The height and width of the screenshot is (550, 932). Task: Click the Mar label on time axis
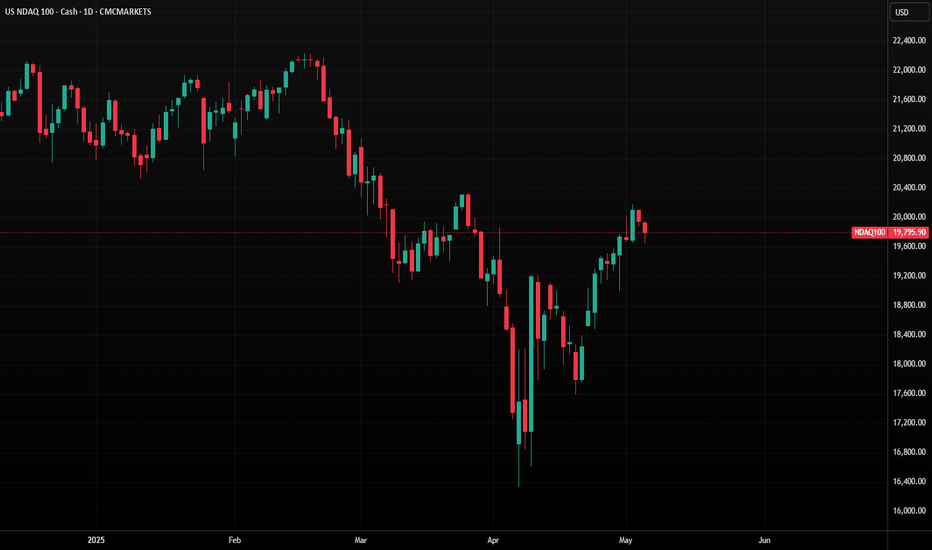pyautogui.click(x=360, y=540)
